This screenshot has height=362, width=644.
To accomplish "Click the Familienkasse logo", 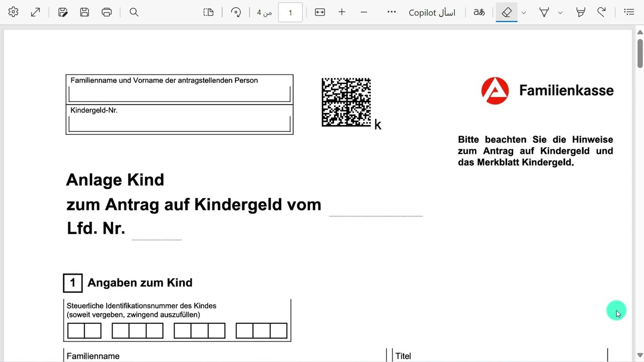I will (547, 90).
